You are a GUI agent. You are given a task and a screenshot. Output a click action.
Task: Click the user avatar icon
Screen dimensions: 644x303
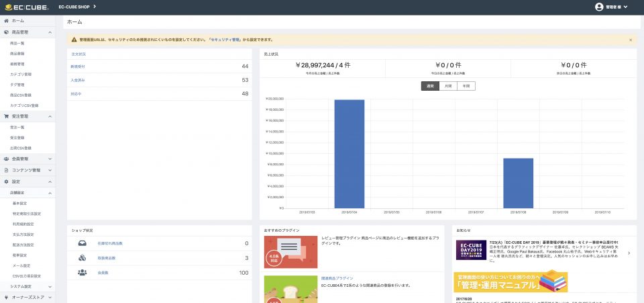pyautogui.click(x=599, y=7)
